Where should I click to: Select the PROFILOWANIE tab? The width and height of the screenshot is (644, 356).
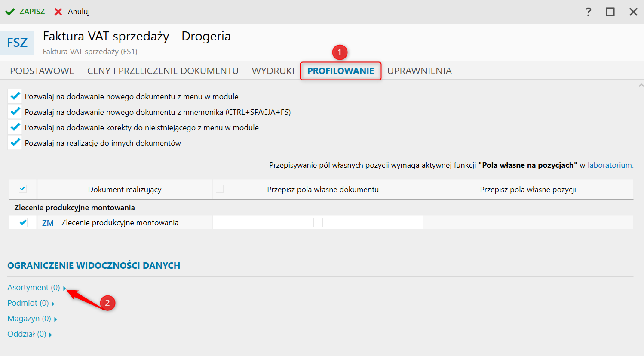coord(340,71)
